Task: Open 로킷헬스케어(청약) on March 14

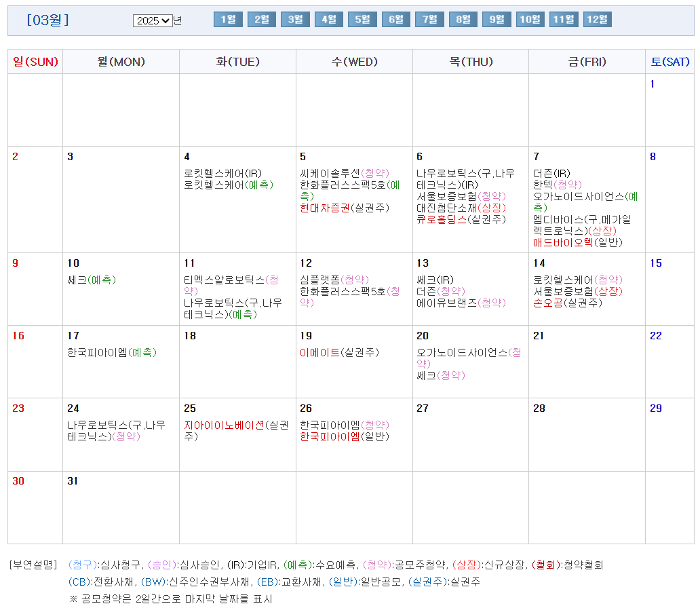Action: point(578,280)
